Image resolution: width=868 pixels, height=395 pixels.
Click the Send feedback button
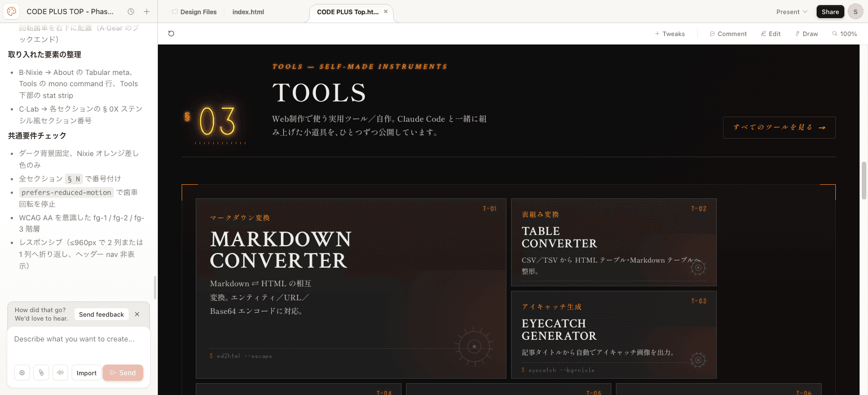102,314
